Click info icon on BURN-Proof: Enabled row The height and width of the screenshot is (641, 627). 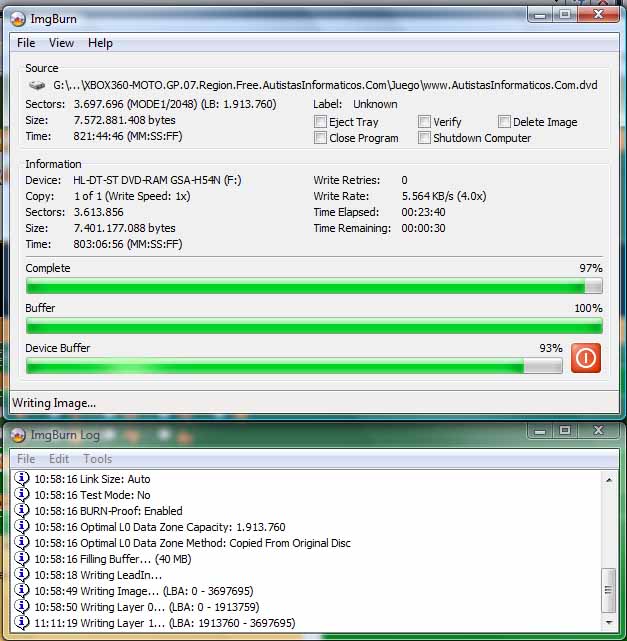click(x=22, y=510)
